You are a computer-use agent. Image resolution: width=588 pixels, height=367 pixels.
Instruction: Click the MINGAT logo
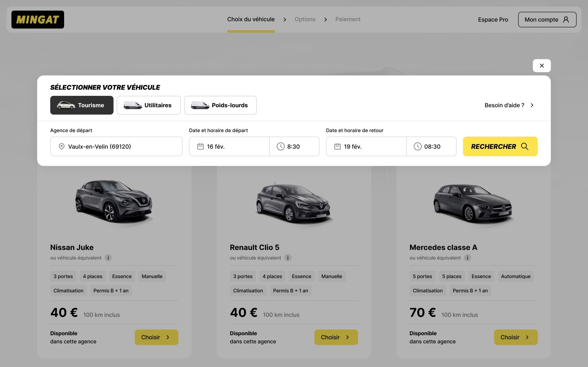click(x=38, y=20)
